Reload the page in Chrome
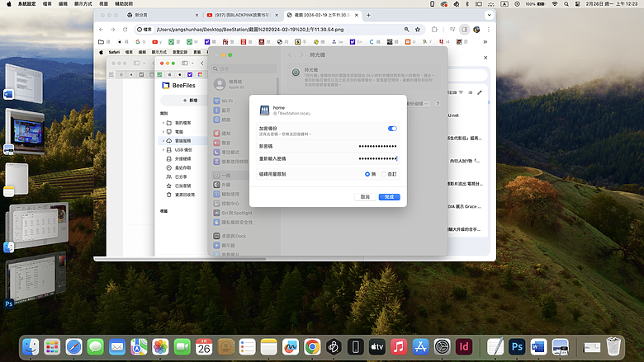The width and height of the screenshot is (644, 362). [x=125, y=30]
